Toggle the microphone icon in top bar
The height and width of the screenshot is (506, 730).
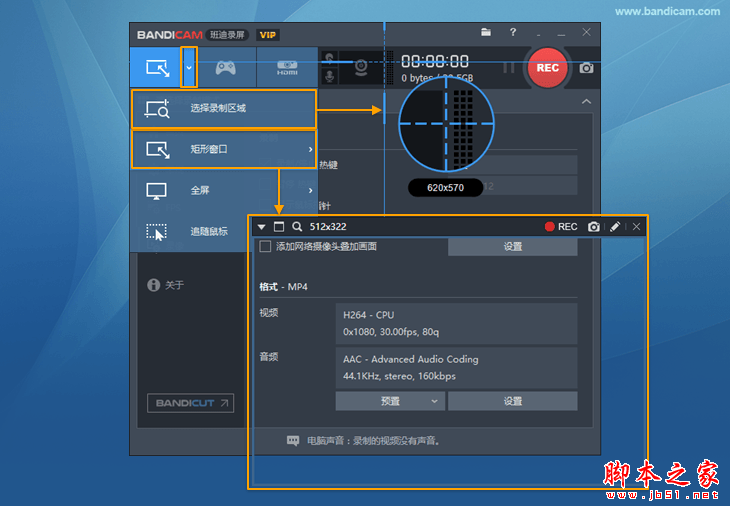click(x=330, y=76)
